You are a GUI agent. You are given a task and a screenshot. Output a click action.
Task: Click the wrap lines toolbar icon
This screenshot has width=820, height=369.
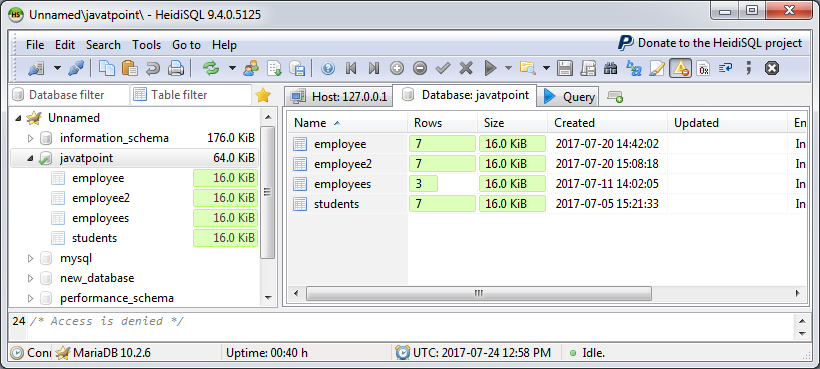click(725, 68)
